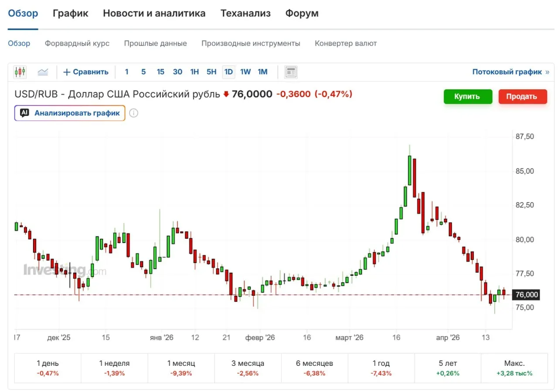Go to the Прошлые данные sub-tab
558x392 pixels.
click(155, 44)
